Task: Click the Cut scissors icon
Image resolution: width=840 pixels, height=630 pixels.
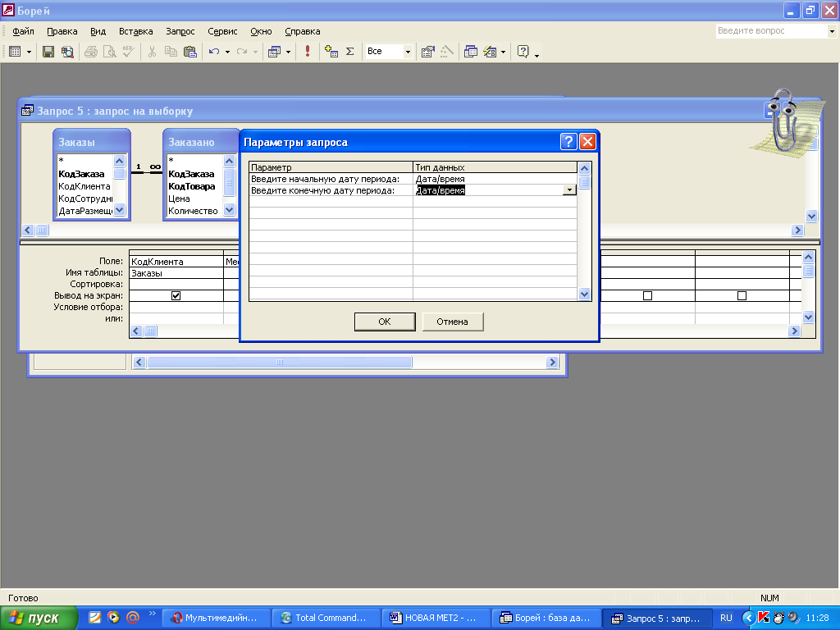Action: 152,52
